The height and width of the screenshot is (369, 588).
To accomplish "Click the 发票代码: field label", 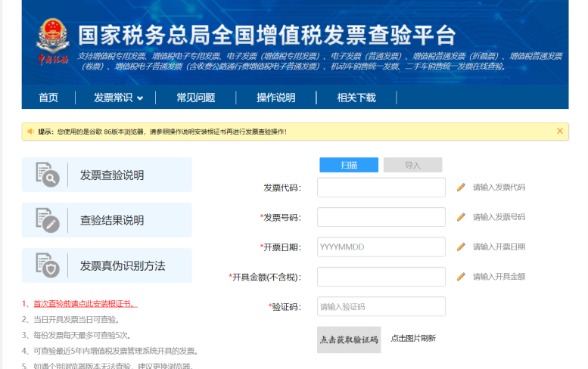I will pos(282,188).
